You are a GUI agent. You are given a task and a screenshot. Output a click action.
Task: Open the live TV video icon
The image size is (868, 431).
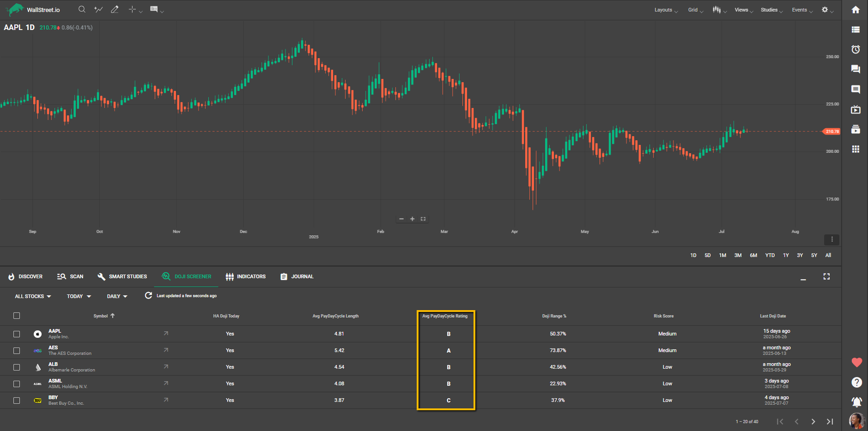(856, 109)
